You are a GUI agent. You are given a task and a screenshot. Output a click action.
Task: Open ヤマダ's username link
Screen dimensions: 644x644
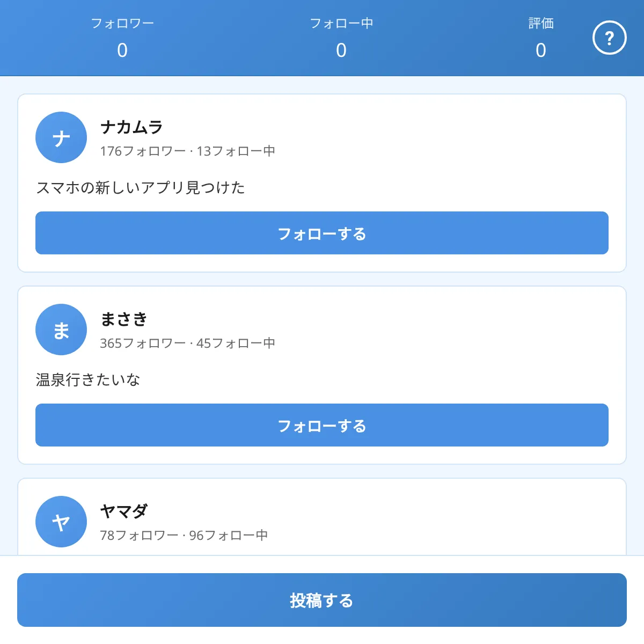tap(123, 511)
